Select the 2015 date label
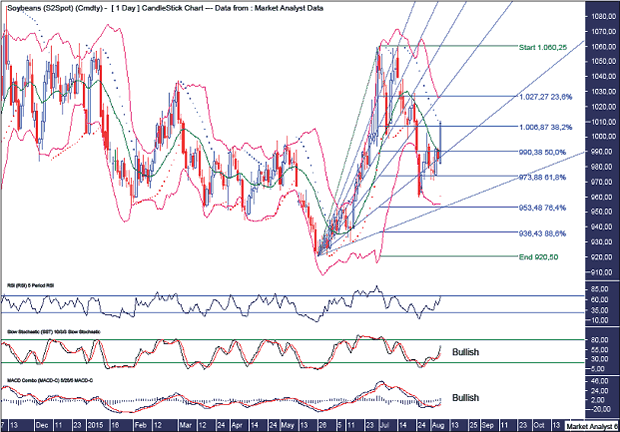This screenshot has width=620, height=432. 96,426
